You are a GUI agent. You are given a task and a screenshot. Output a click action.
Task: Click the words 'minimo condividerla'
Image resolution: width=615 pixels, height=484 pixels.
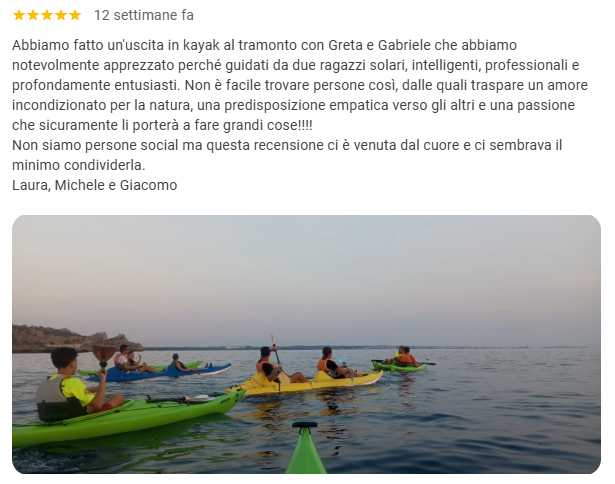pos(78,165)
